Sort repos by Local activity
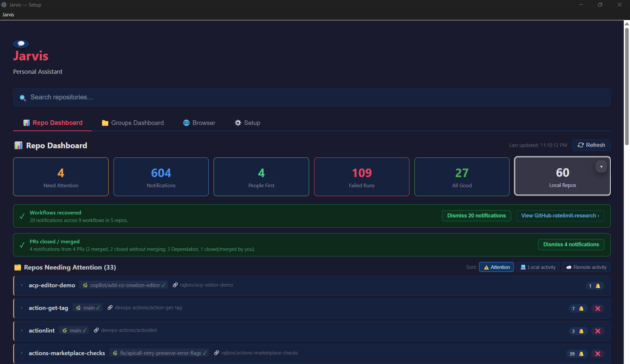 [x=538, y=267]
